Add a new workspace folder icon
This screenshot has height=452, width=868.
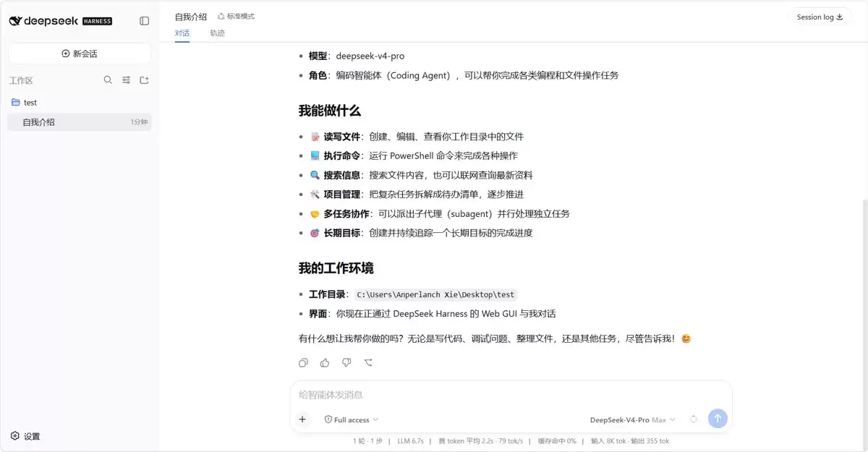(x=144, y=80)
